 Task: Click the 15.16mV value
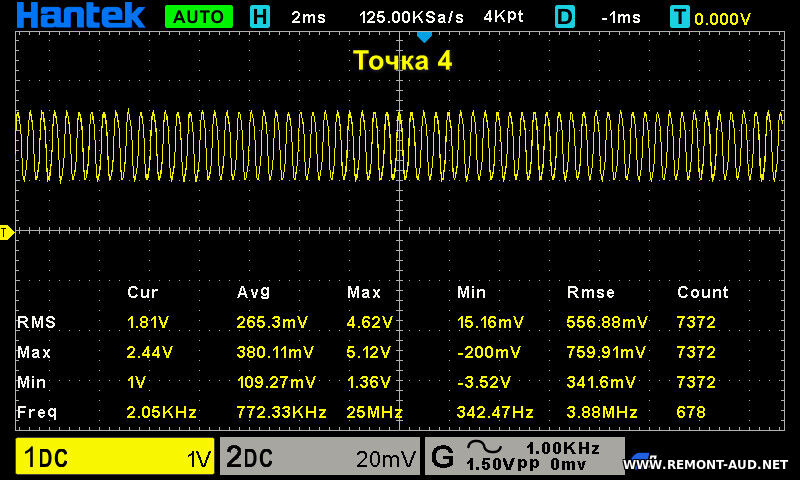[x=490, y=322]
